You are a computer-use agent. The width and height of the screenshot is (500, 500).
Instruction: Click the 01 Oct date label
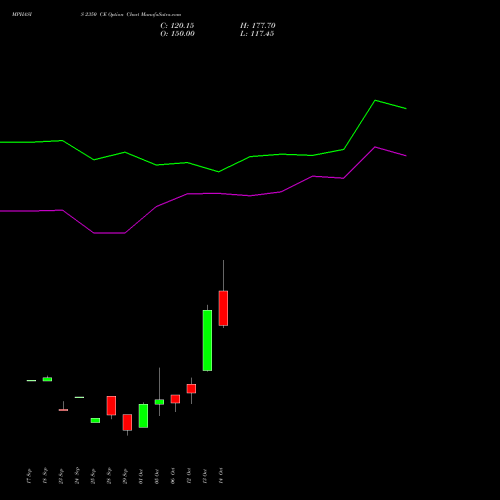[x=141, y=477]
